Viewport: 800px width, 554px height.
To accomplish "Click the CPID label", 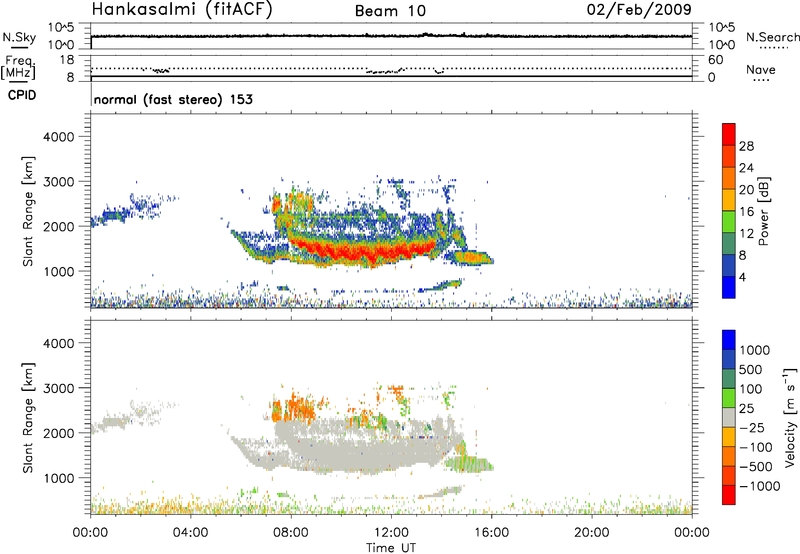I will (x=22, y=95).
